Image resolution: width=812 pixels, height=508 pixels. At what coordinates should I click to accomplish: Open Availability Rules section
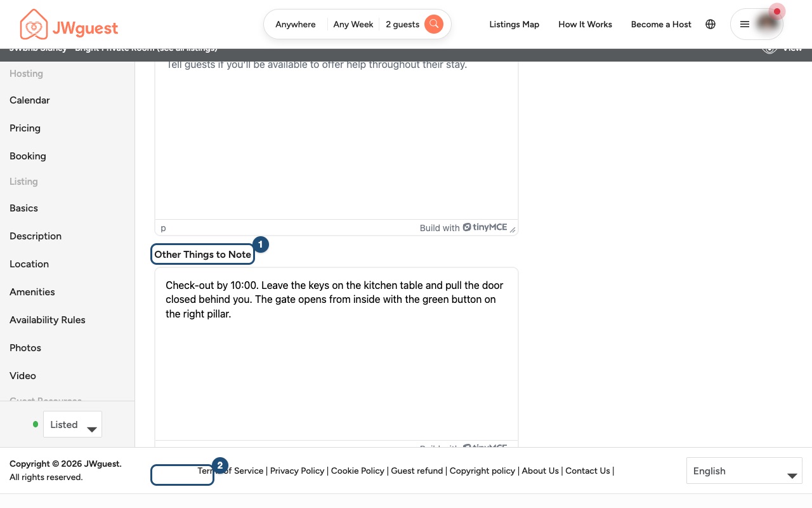point(48,320)
